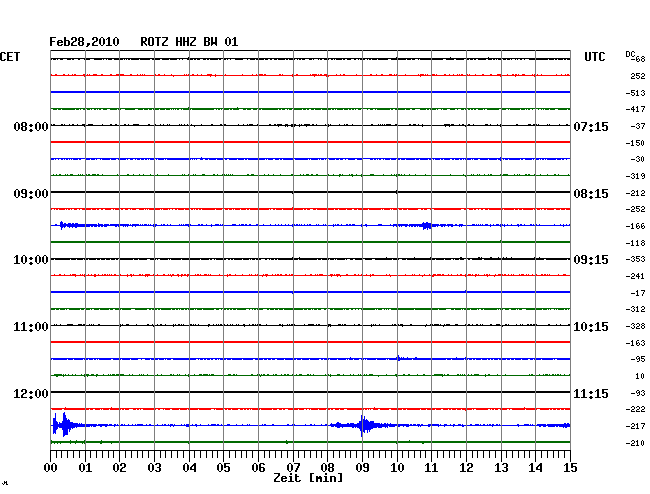Click the 12 minute axis label
This screenshot has height=494, width=650.
tap(466, 468)
